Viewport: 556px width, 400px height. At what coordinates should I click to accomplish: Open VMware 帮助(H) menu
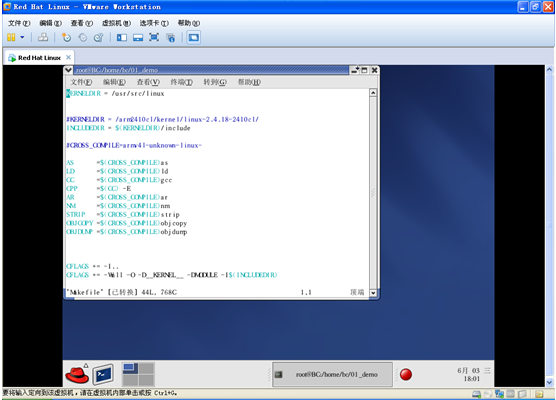point(189,23)
